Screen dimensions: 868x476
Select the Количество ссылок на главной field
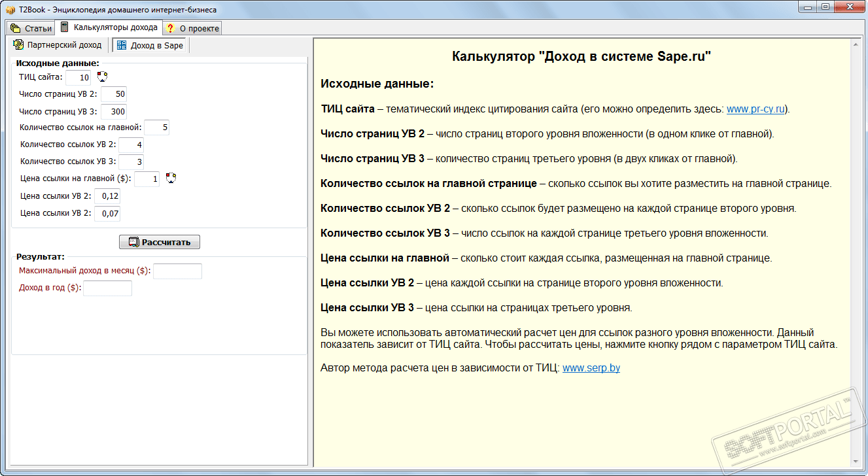(x=157, y=127)
